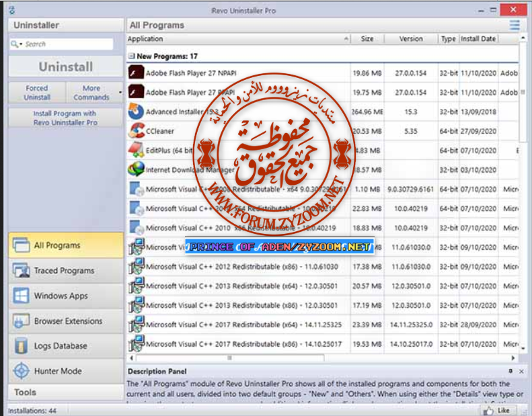532x416 pixels.
Task: Click the Browser Extensions sidebar icon
Action: (x=22, y=321)
